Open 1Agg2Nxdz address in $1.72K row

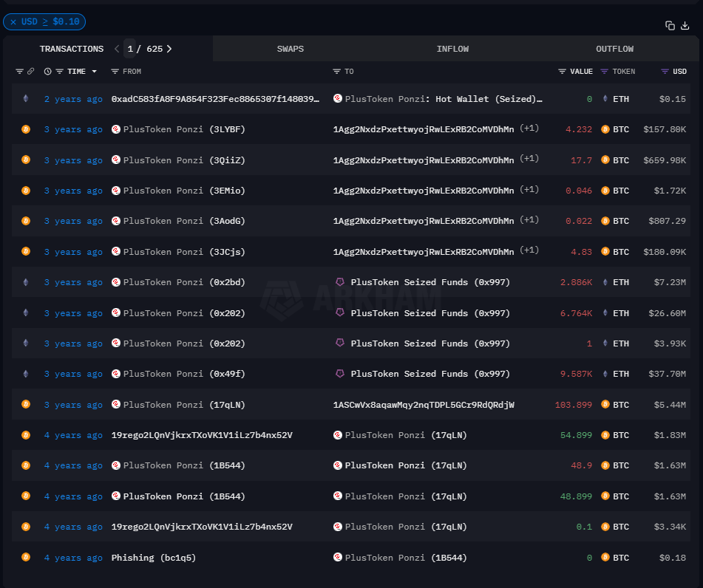[x=424, y=191]
